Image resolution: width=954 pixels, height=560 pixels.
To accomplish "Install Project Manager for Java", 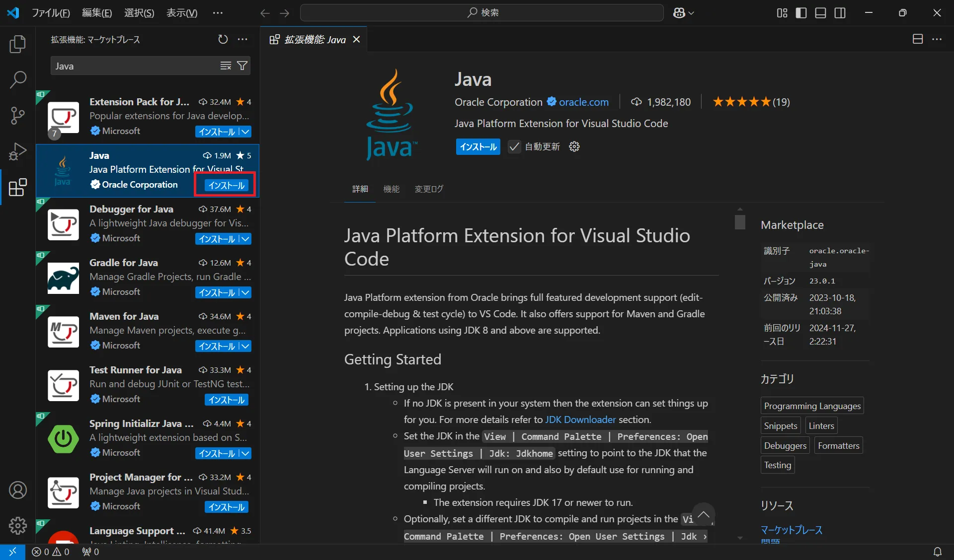I will (226, 507).
